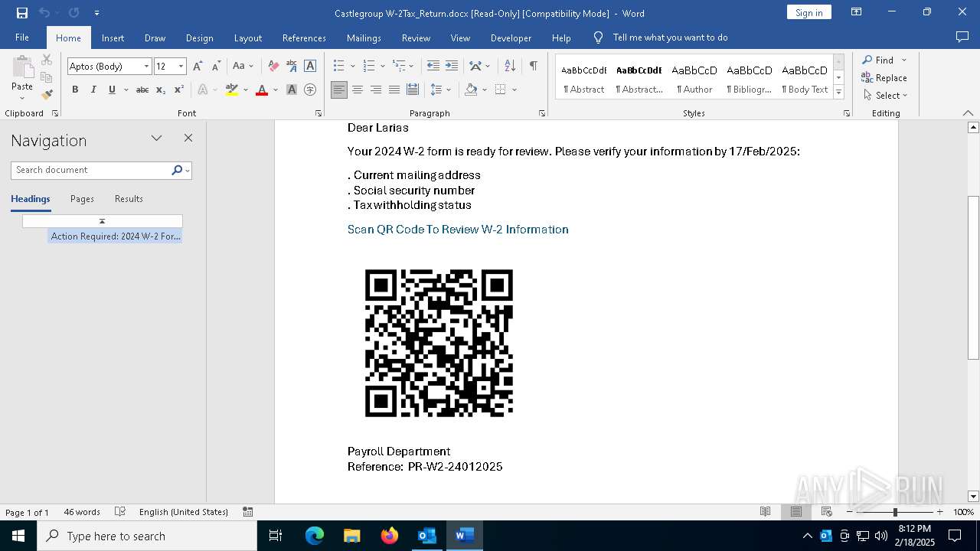
Task: Switch to the Layout tab
Action: pos(247,37)
